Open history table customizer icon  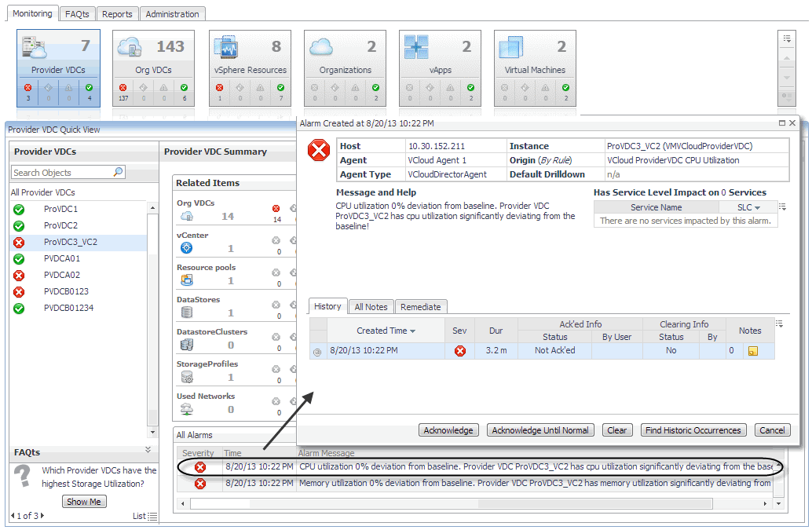coord(779,324)
